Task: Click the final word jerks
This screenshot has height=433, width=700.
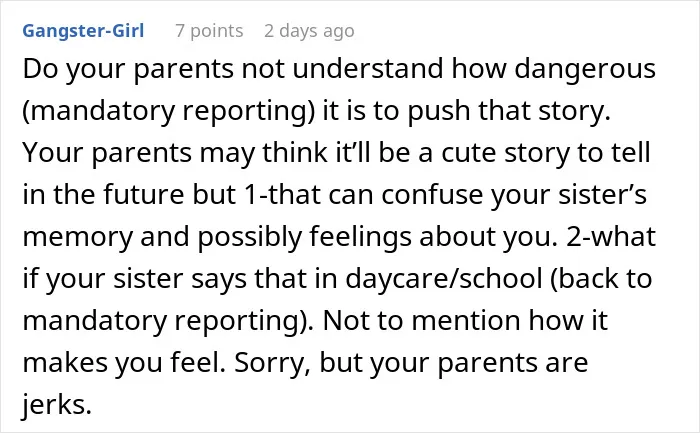Action: pyautogui.click(x=57, y=405)
